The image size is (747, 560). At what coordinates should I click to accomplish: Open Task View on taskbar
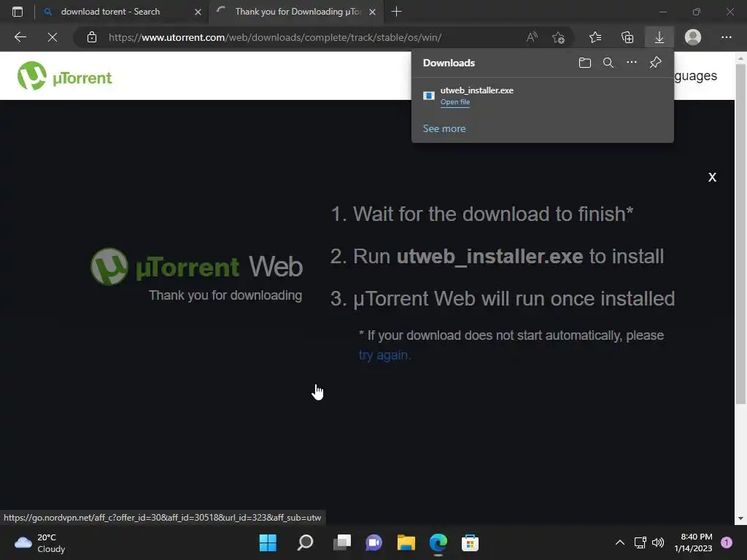coord(341,542)
